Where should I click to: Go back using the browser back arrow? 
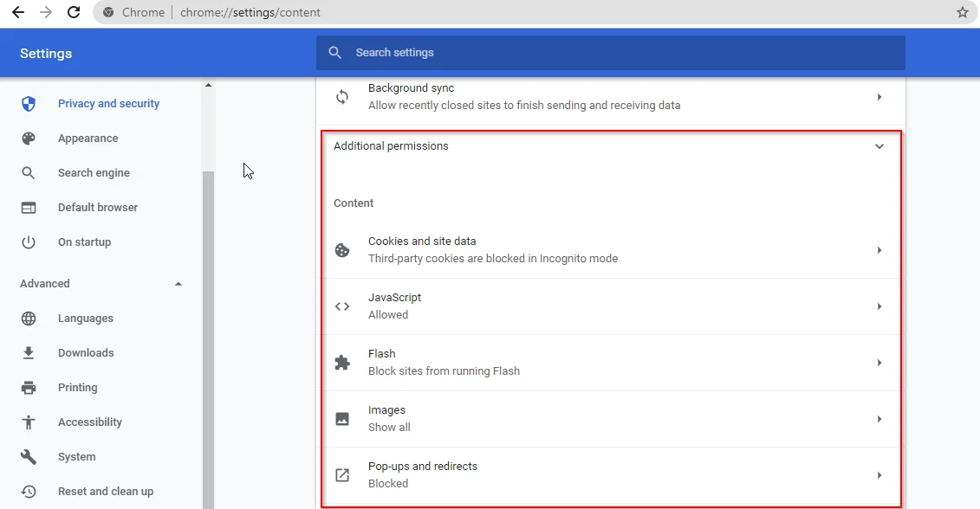point(18,12)
